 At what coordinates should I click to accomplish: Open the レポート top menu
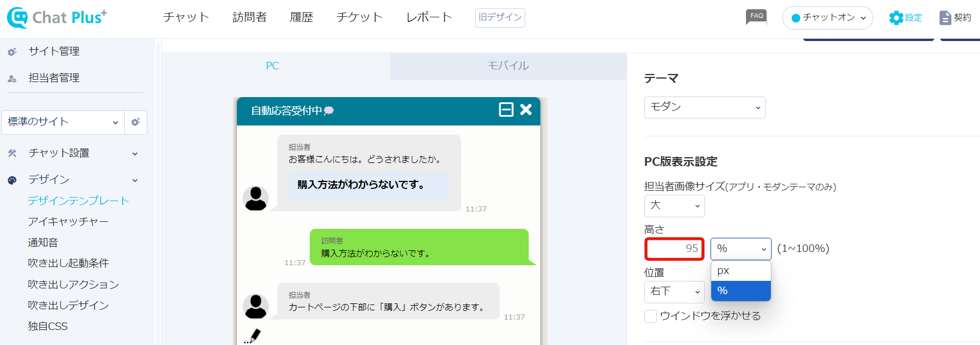pyautogui.click(x=429, y=17)
